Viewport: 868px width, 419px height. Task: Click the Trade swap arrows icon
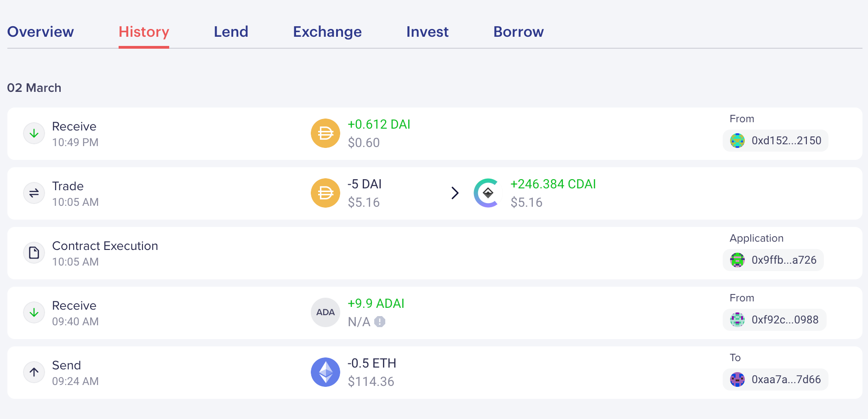click(34, 193)
